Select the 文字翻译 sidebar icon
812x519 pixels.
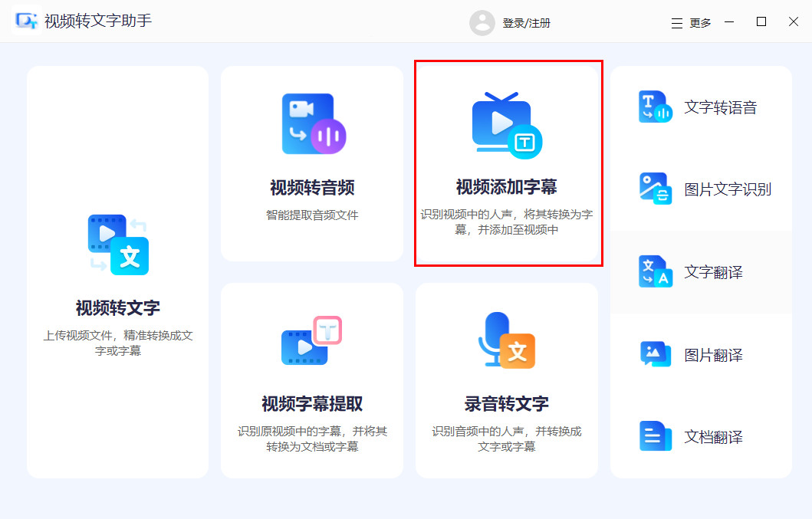click(x=654, y=272)
